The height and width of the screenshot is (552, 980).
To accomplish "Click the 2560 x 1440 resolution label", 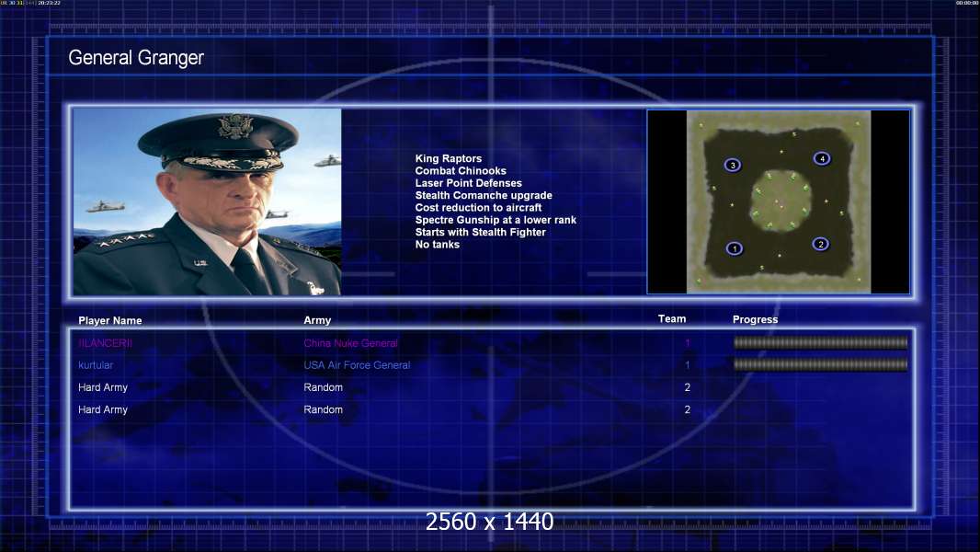I will tap(489, 522).
